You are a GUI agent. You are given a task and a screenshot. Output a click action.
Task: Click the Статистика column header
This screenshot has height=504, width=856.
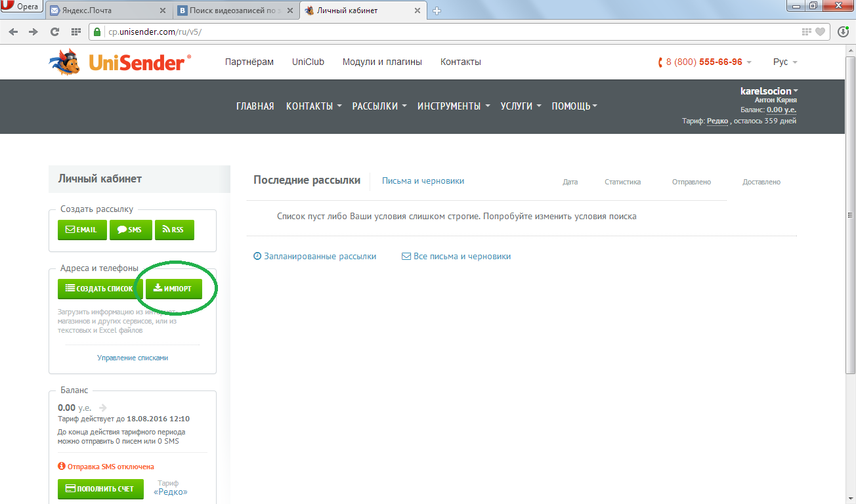point(623,182)
